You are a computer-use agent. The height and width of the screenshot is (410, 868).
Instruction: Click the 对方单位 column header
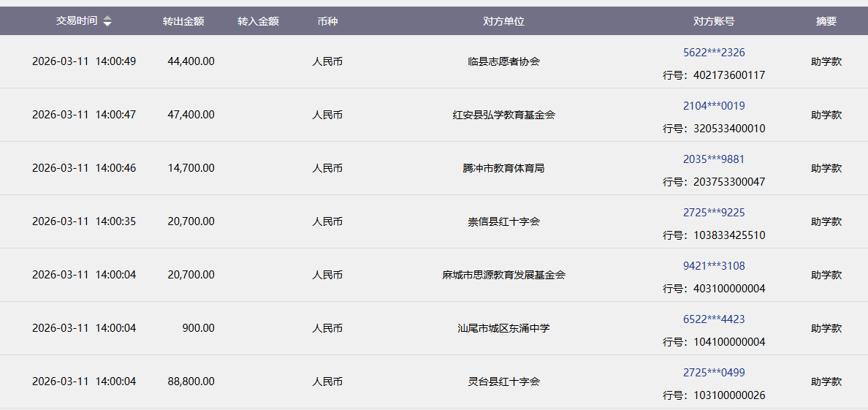click(503, 21)
